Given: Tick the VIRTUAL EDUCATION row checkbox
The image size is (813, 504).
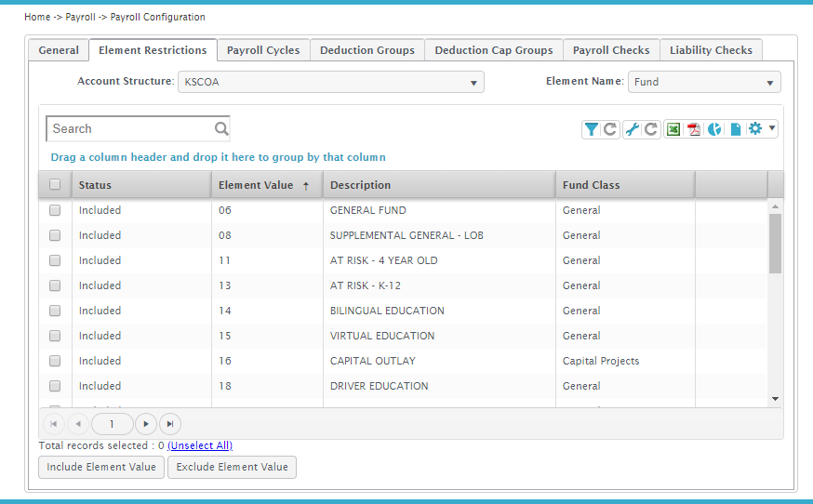Looking at the screenshot, I should click(x=55, y=336).
